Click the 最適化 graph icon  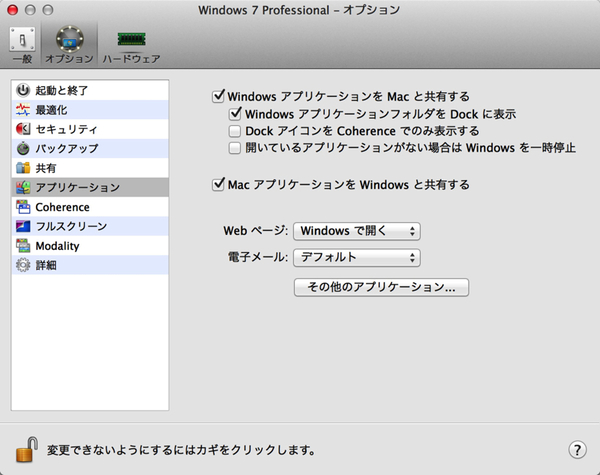23,110
